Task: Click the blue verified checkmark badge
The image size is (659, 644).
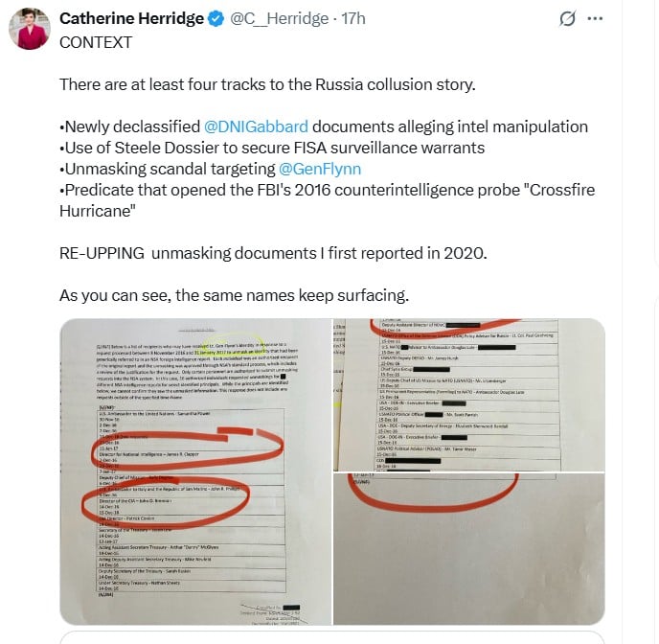Action: pyautogui.click(x=216, y=19)
